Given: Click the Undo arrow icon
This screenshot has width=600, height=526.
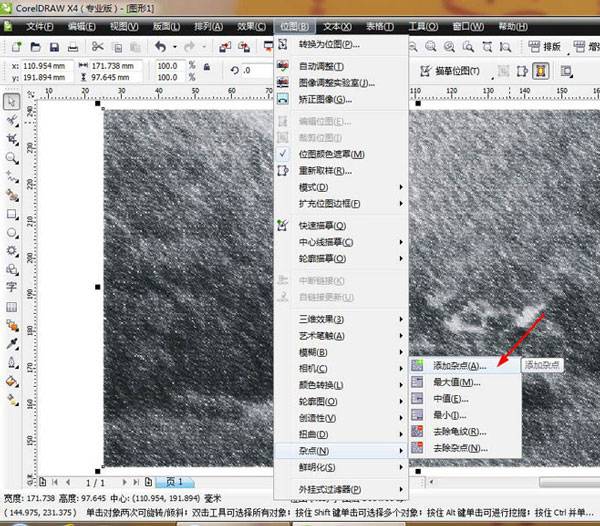Looking at the screenshot, I should pos(160,47).
